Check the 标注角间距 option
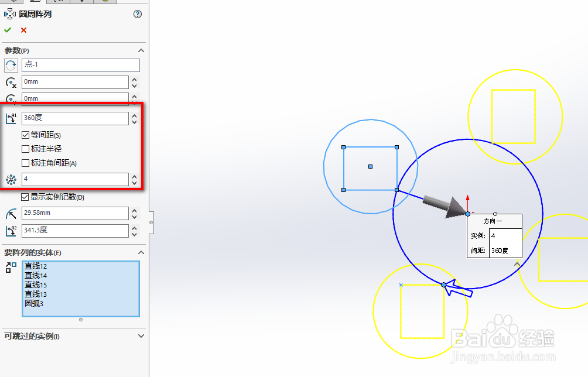The height and width of the screenshot is (377, 588). [25, 162]
